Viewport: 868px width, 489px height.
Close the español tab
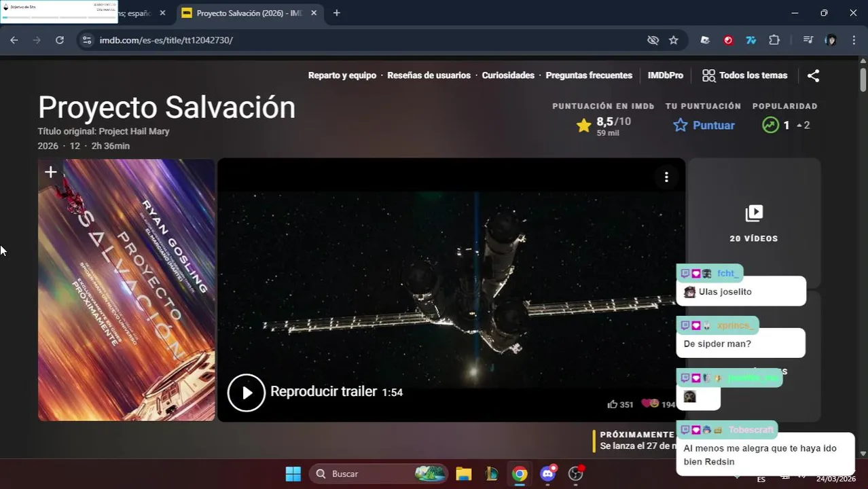[x=162, y=13]
